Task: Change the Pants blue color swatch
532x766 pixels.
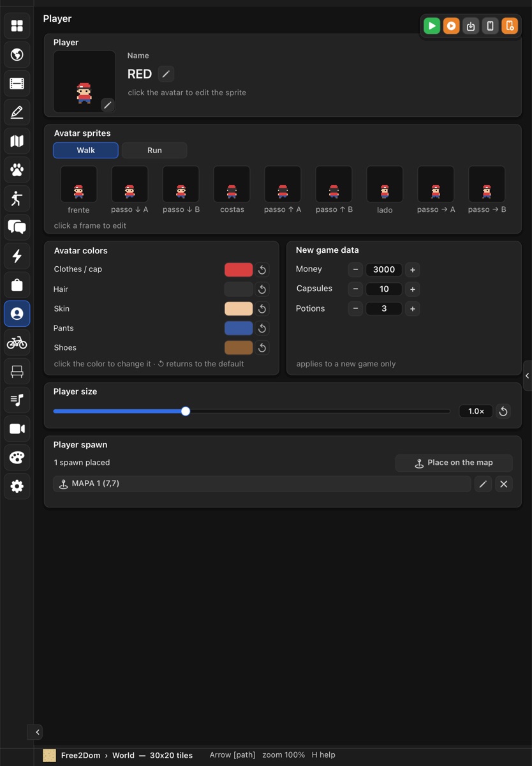Action: click(x=239, y=328)
